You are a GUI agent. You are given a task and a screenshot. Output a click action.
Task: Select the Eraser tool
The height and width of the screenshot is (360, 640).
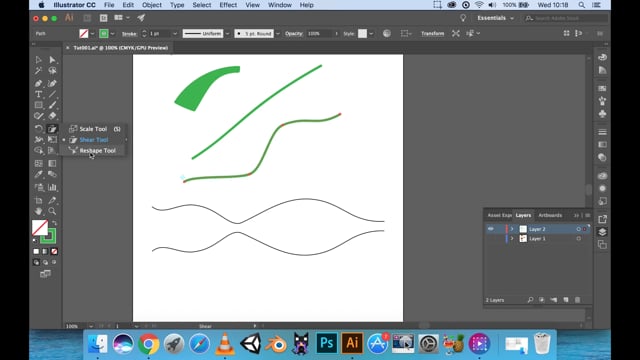52,116
